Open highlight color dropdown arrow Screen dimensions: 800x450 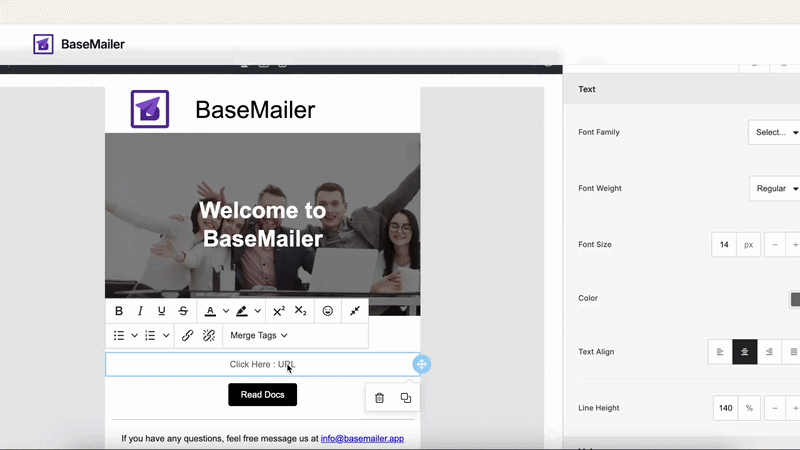click(x=257, y=311)
